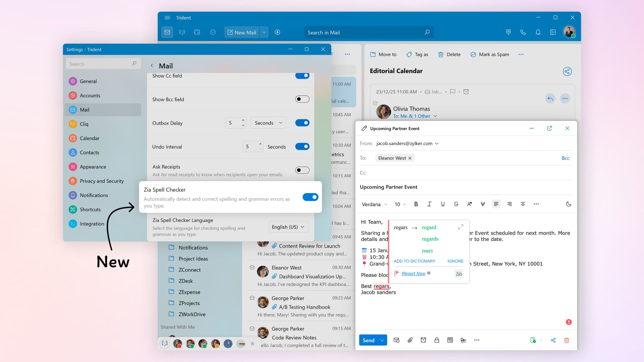Toggle night mode moon icon in composer

569,204
